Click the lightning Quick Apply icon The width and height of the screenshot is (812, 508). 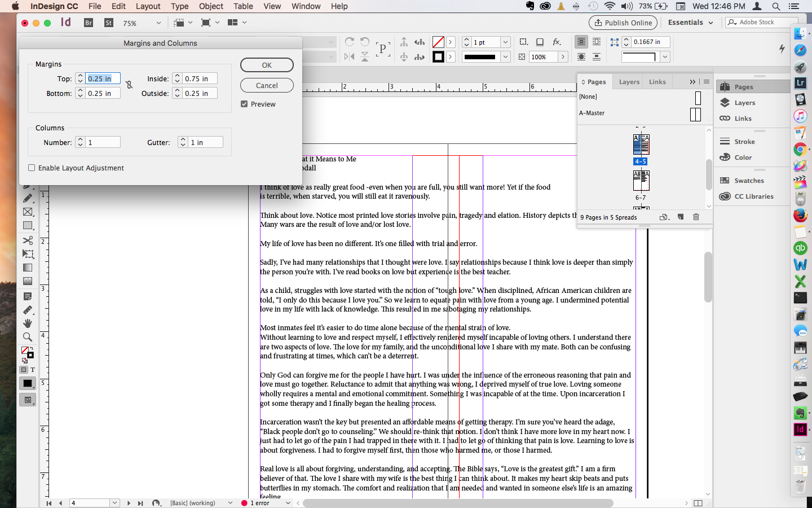(x=782, y=49)
